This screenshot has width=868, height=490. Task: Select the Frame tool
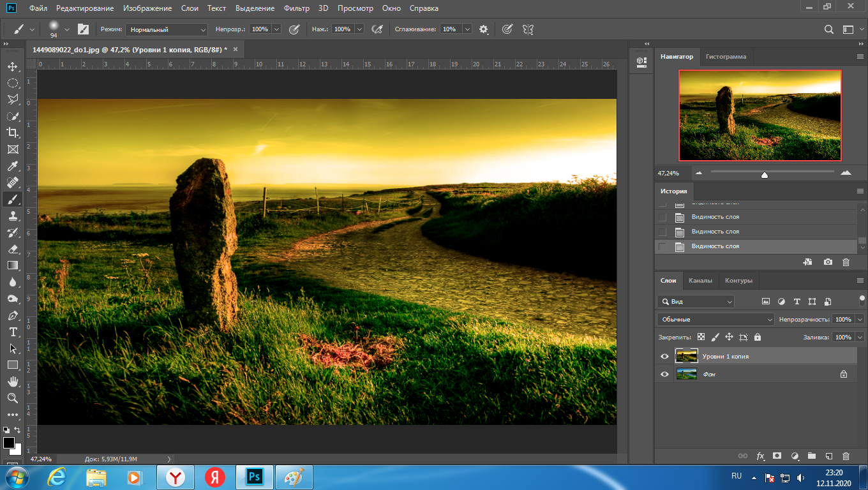click(x=13, y=149)
